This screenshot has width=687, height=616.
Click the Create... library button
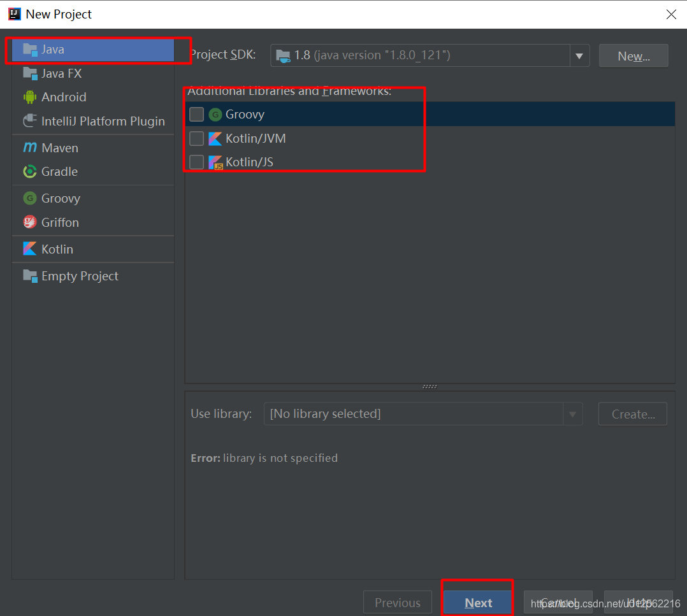point(633,413)
